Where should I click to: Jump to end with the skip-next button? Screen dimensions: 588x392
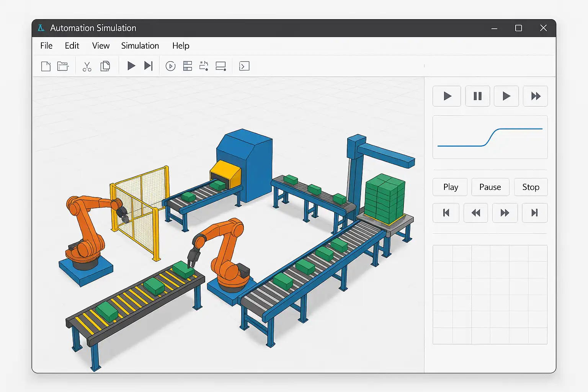[x=534, y=213]
